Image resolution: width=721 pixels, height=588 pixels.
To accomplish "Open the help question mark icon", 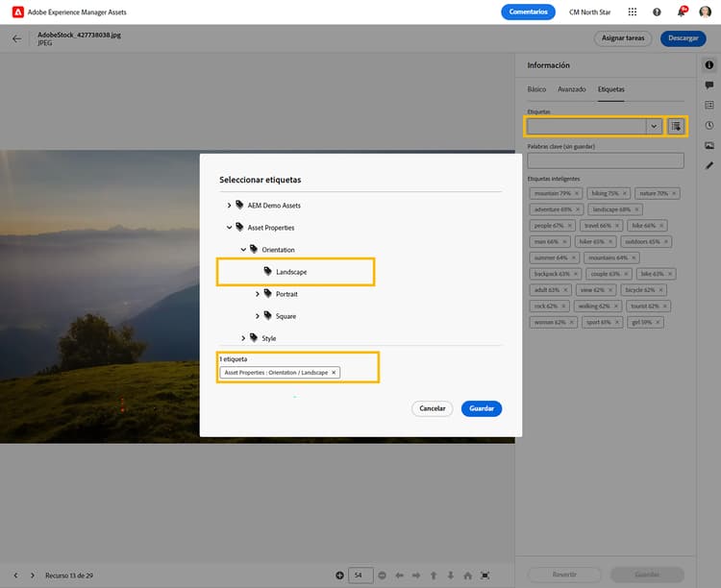I will pos(657,12).
